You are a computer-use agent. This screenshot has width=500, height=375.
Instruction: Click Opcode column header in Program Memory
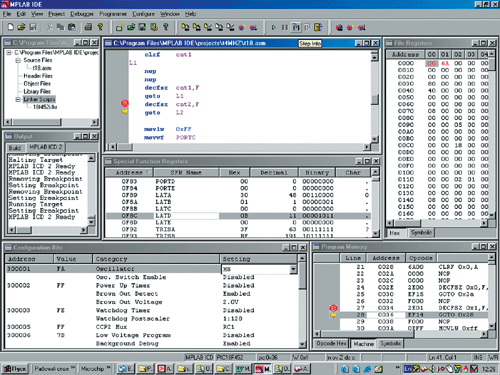(x=421, y=258)
